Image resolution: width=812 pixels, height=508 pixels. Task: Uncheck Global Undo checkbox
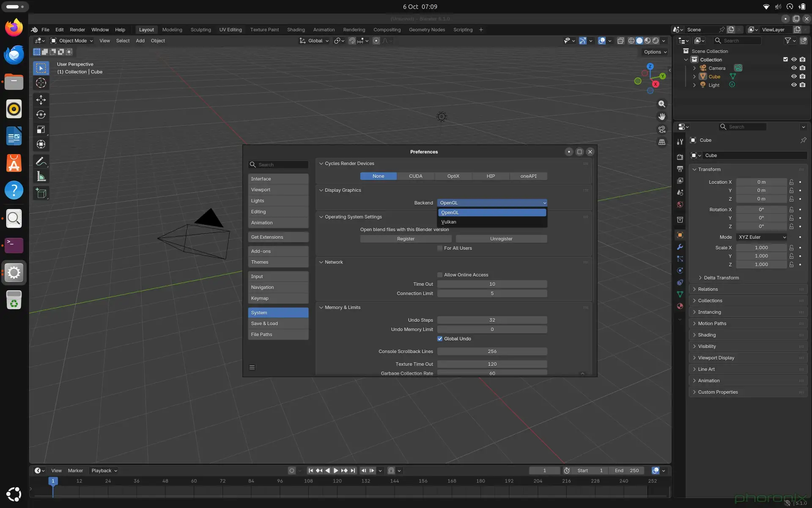click(x=440, y=339)
